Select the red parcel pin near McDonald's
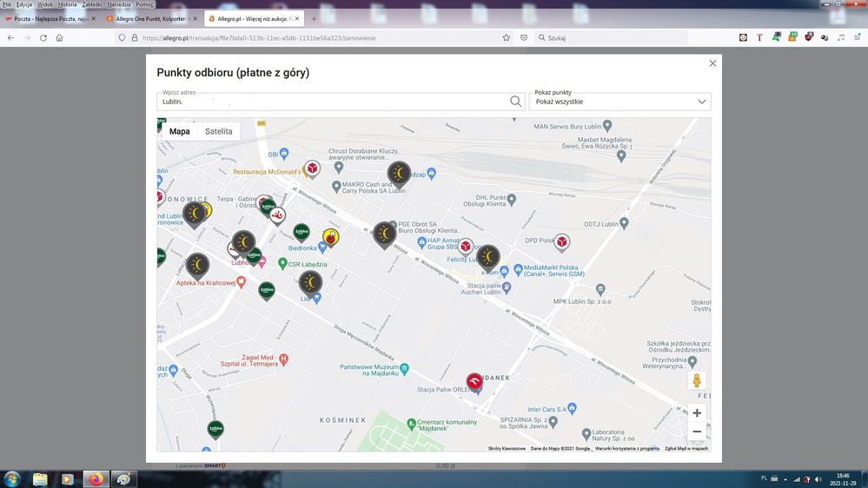Viewport: 868px width, 488px height. 312,168
